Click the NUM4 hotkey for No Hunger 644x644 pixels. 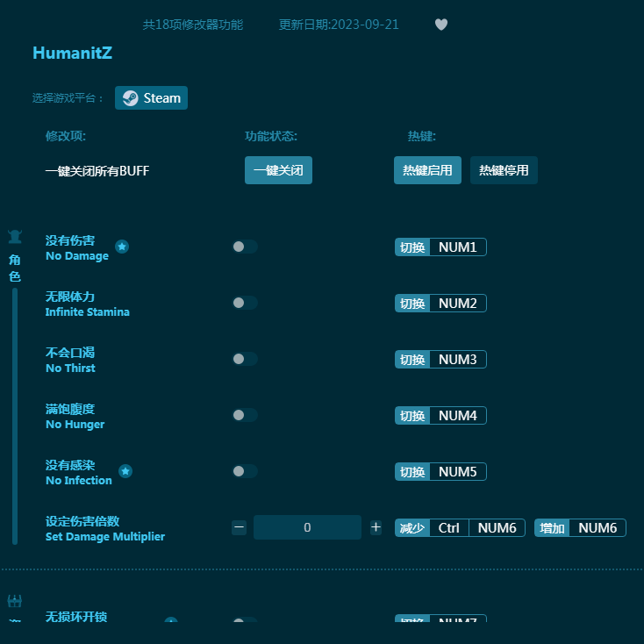pos(440,416)
